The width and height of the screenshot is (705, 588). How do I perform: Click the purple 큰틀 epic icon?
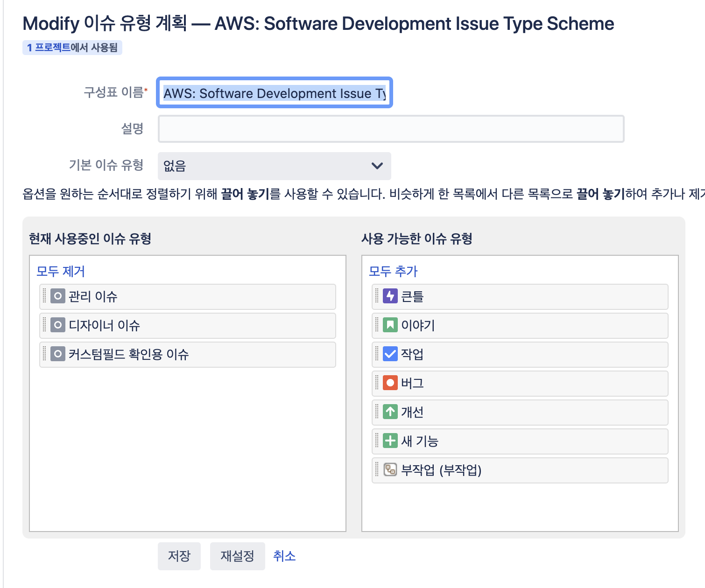coord(390,296)
